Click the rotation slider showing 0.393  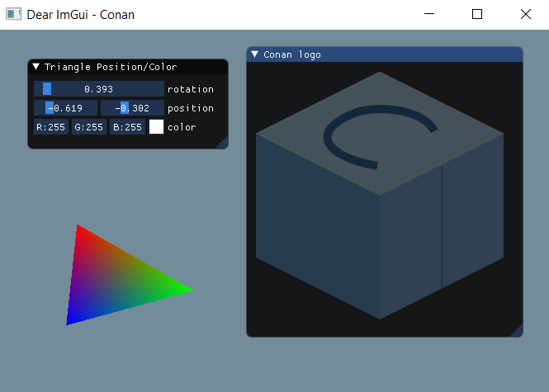point(99,89)
